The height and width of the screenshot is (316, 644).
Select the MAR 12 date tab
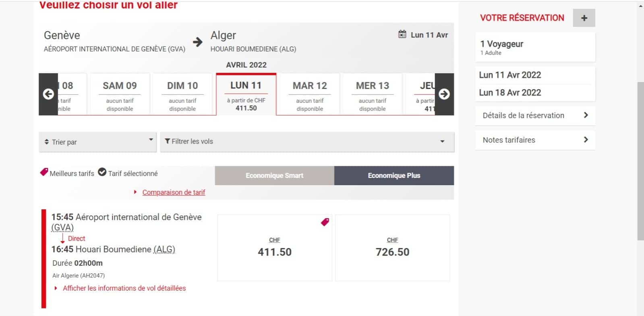pos(310,94)
